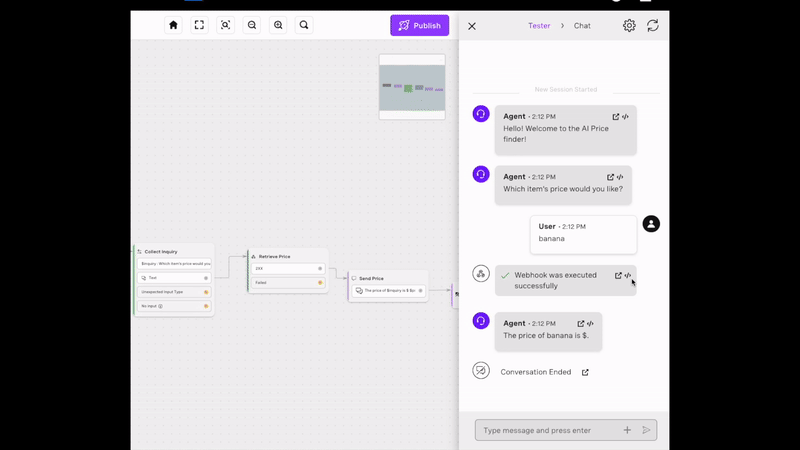
Task: Close the tester panel
Action: [472, 26]
